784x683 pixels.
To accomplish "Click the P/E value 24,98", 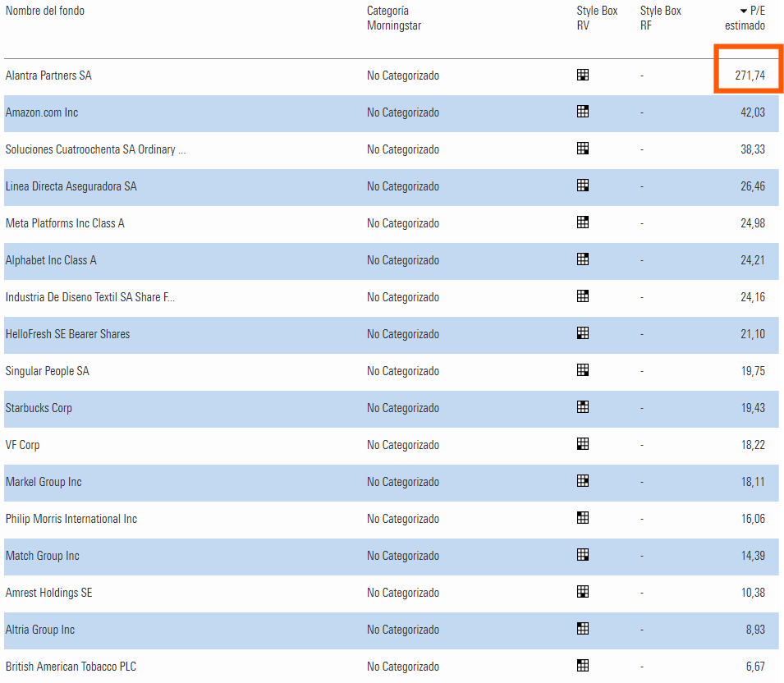I will click(x=753, y=223).
